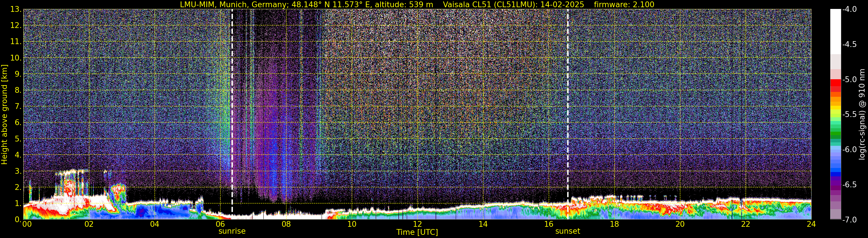
Task: Pick the red colorbar band near -5.0
Action: point(835,83)
